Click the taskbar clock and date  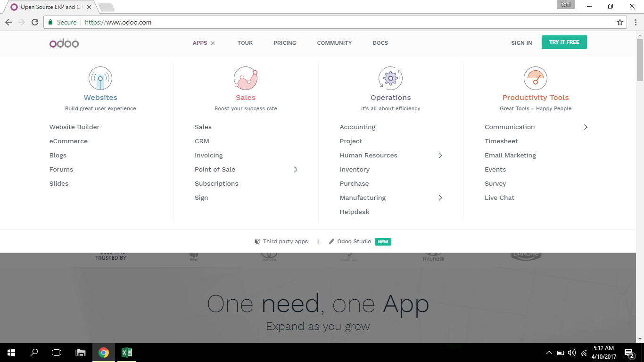(603, 353)
